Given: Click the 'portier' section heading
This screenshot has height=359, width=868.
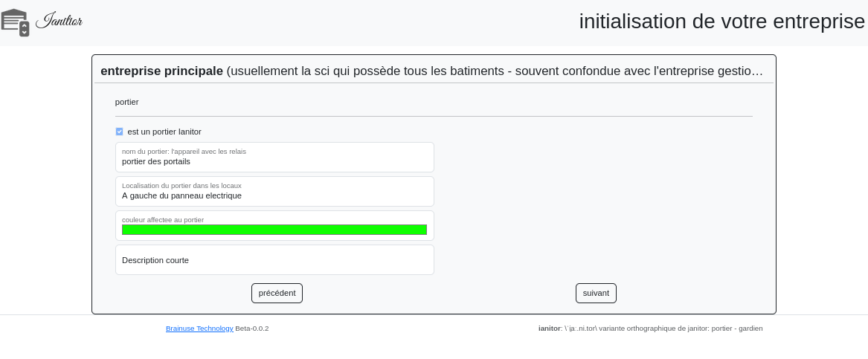Looking at the screenshot, I should click(x=127, y=102).
